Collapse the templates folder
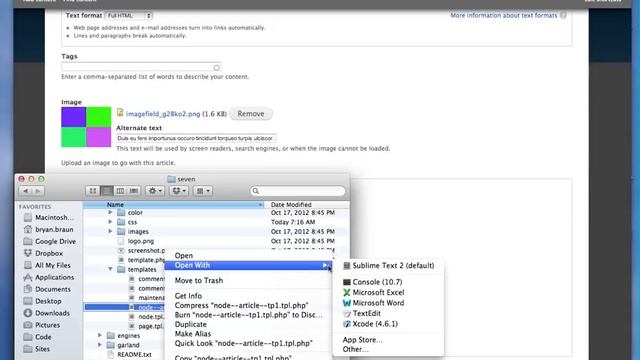Viewport: 640px width, 360px height. (x=110, y=269)
